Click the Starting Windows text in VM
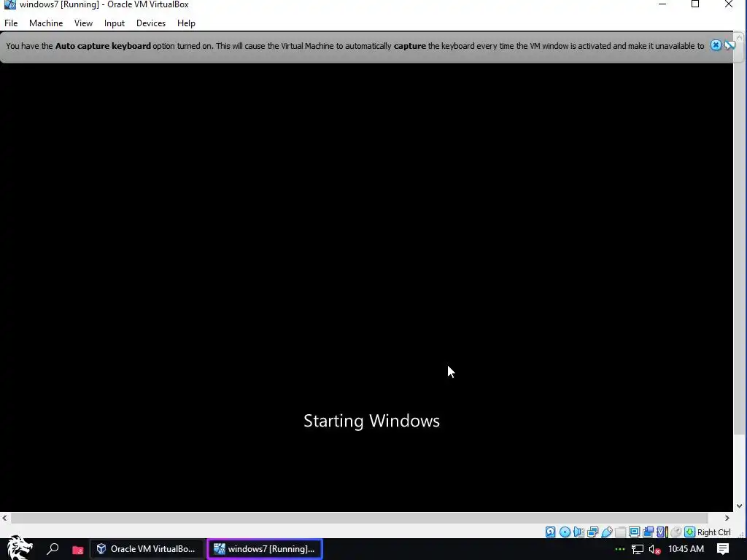 pos(371,421)
